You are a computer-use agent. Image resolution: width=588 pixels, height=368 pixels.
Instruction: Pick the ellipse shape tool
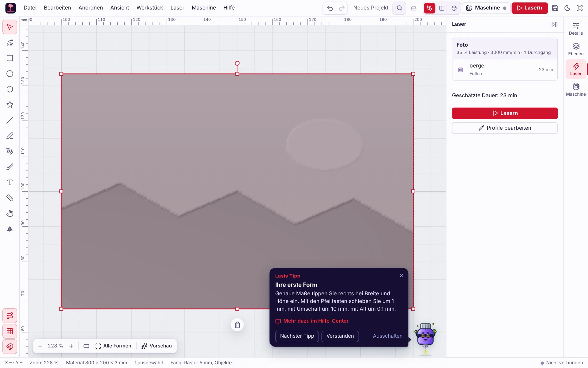point(10,74)
